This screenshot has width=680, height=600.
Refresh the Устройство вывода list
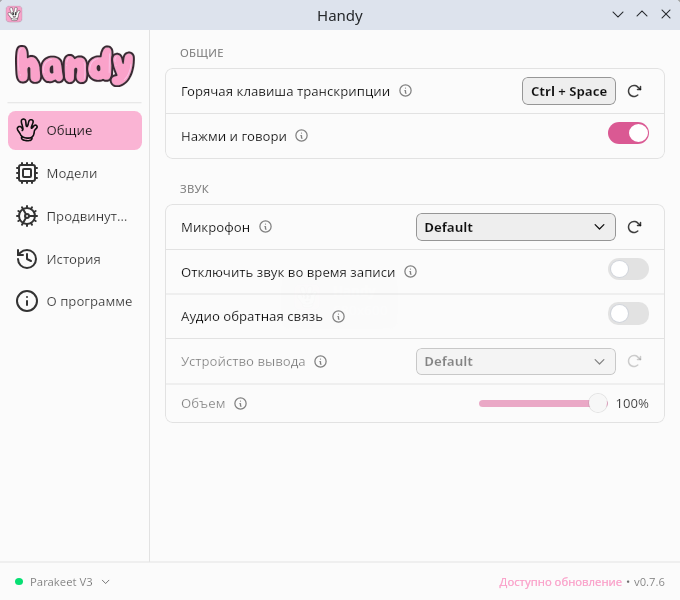coord(634,361)
